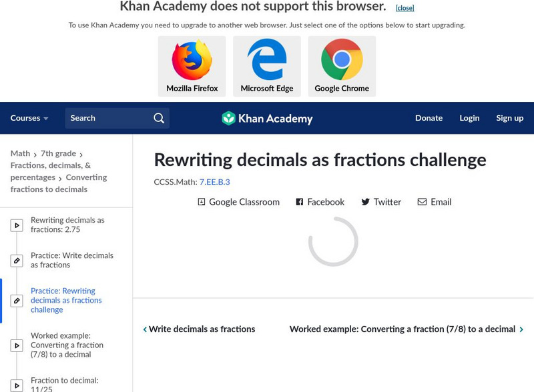Click into the Search field
This screenshot has height=392, width=534.
[x=107, y=118]
